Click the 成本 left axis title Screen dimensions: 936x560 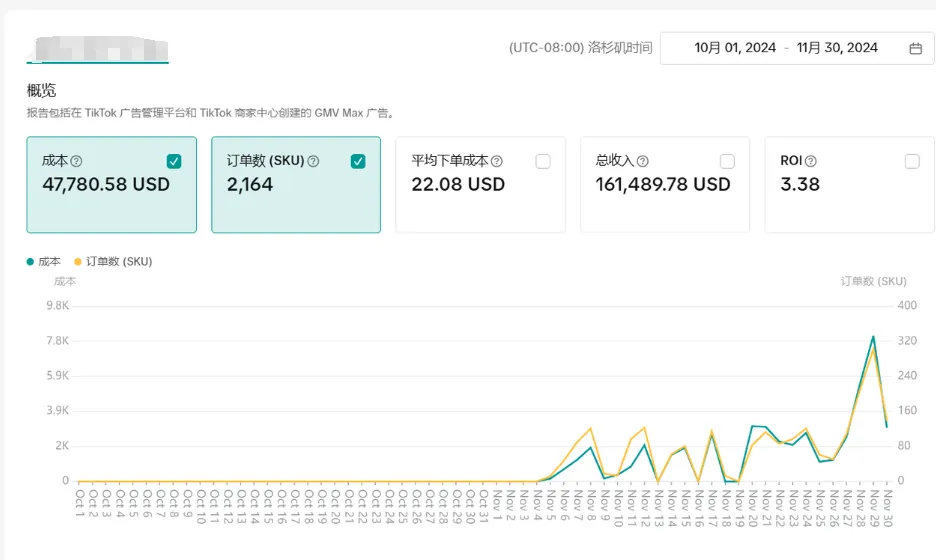(65, 281)
